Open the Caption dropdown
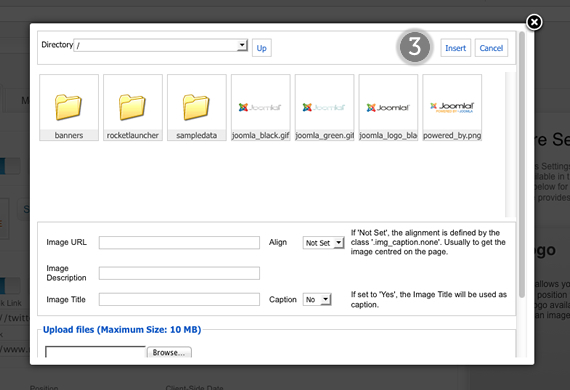Viewport: 570px width, 390px height. (x=317, y=299)
